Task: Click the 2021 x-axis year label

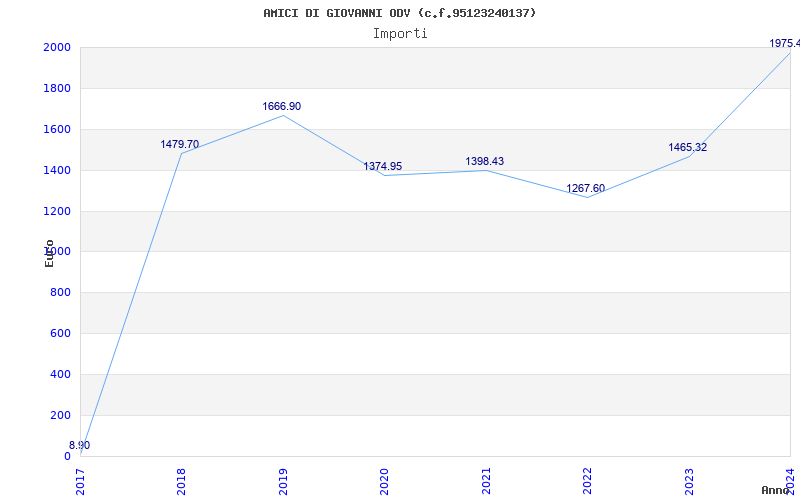Action: point(486,481)
